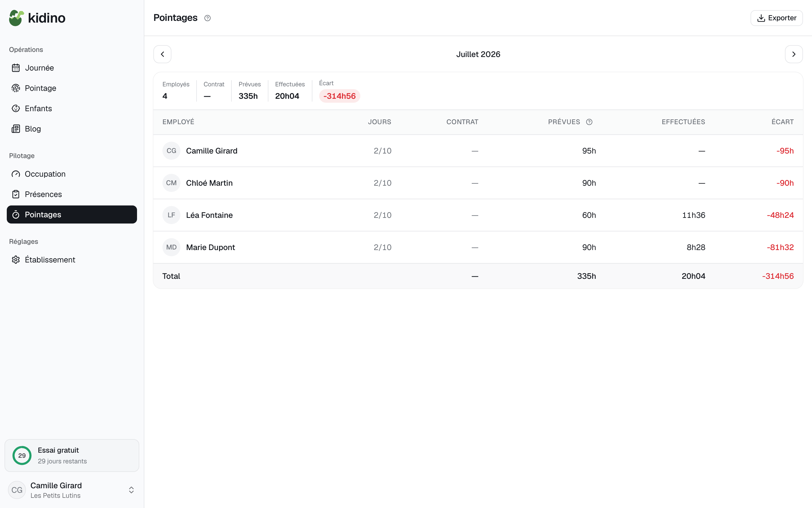Open Journée via its calendar icon

(16, 68)
